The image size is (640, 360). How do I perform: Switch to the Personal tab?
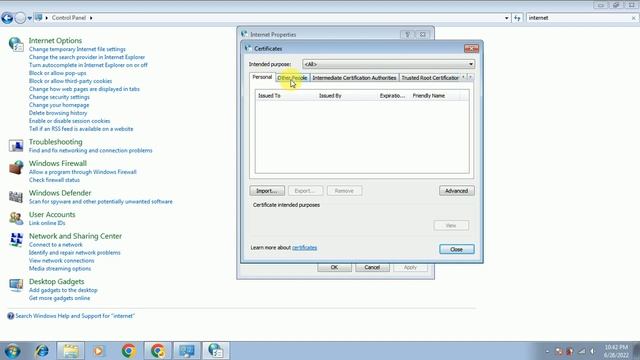click(262, 77)
